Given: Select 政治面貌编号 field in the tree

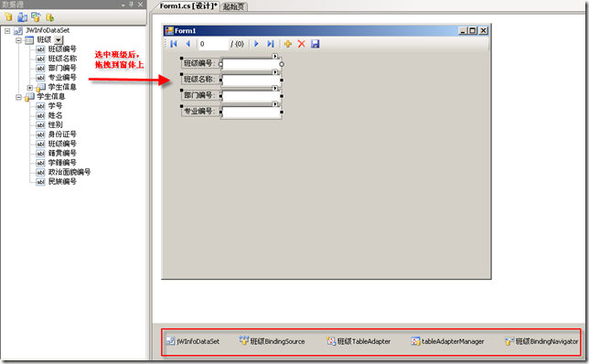Looking at the screenshot, I should pos(70,172).
